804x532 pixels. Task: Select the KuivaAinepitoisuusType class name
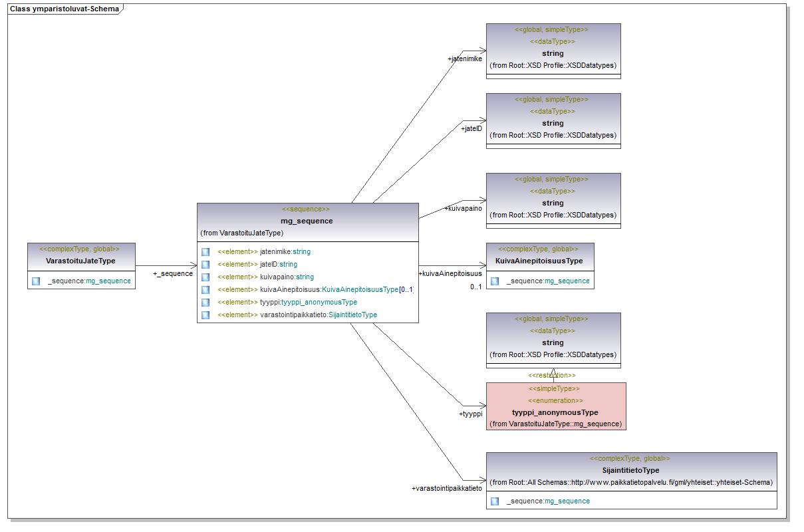539,261
